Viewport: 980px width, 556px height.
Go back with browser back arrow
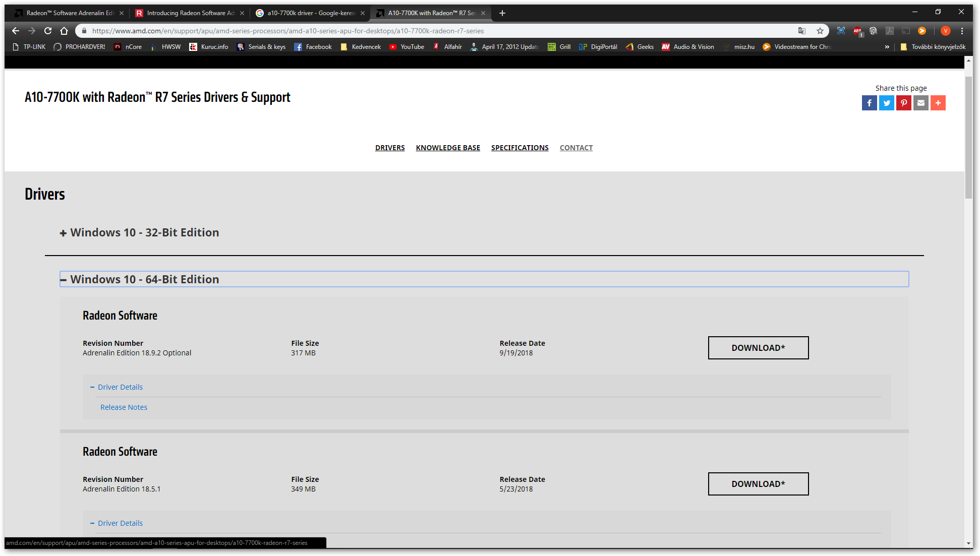point(16,31)
